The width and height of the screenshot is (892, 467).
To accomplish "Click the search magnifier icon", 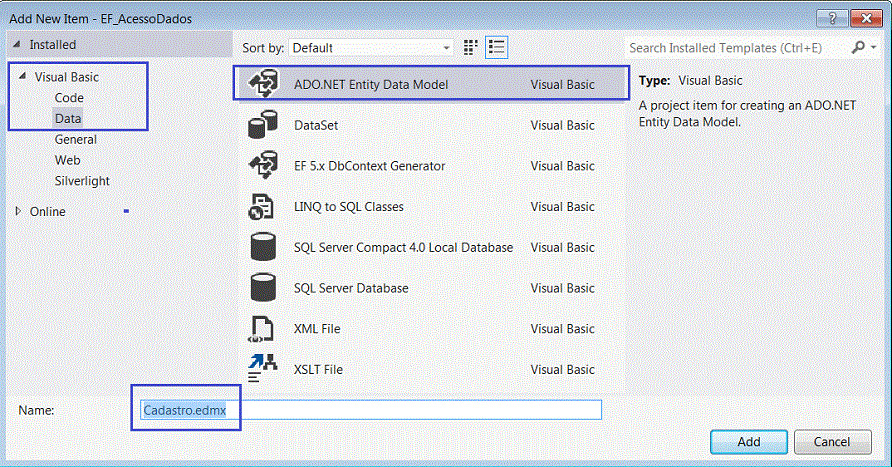I will click(858, 48).
